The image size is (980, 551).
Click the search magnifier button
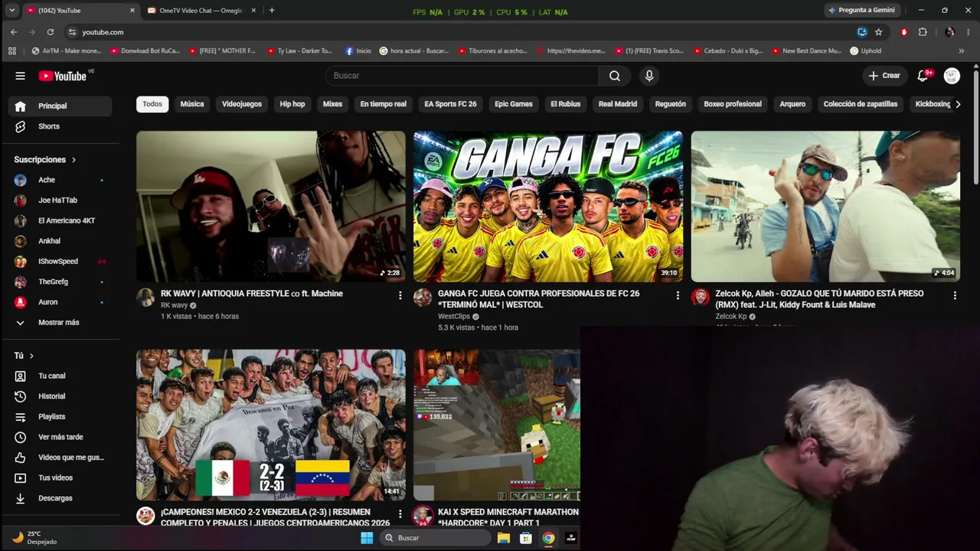click(x=615, y=76)
